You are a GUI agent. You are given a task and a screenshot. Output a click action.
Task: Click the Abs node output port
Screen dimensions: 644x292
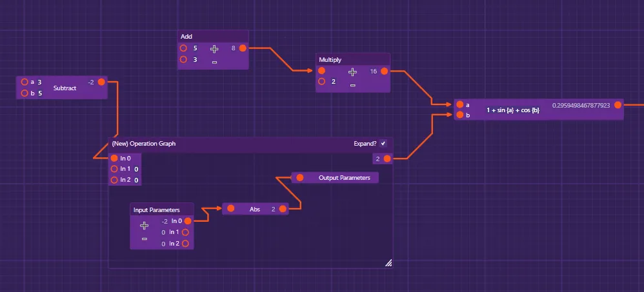click(283, 209)
